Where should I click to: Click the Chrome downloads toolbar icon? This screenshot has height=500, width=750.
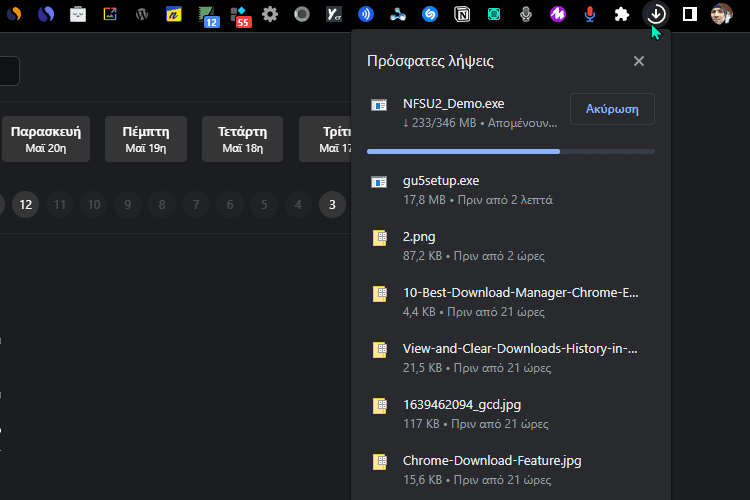(x=655, y=14)
